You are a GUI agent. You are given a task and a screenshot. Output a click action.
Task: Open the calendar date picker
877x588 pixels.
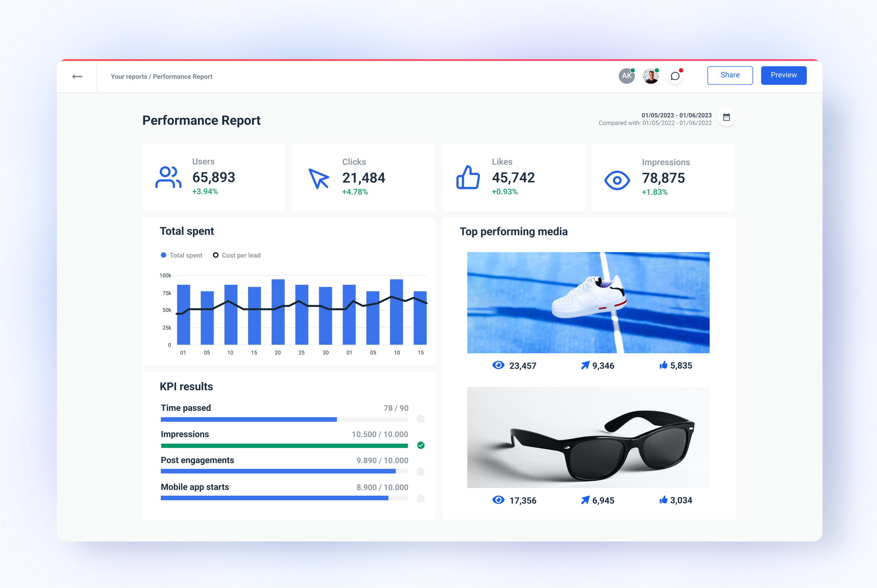(726, 117)
